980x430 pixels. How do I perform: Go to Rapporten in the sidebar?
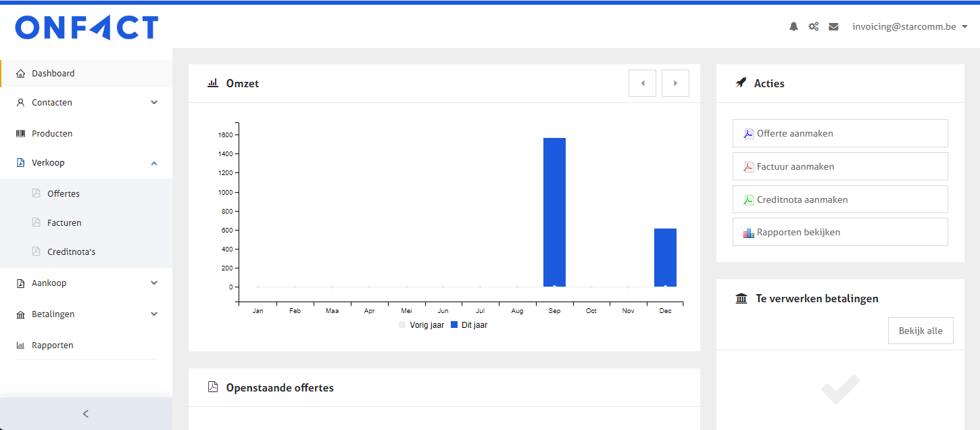click(x=52, y=345)
